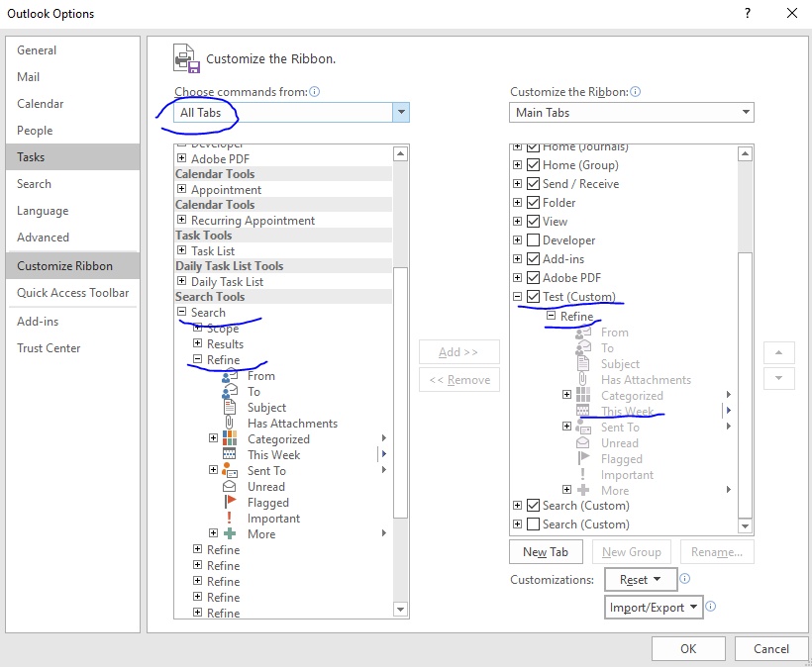Click greyed Flagged icon in right list
The height and width of the screenshot is (667, 812).
[x=583, y=458]
